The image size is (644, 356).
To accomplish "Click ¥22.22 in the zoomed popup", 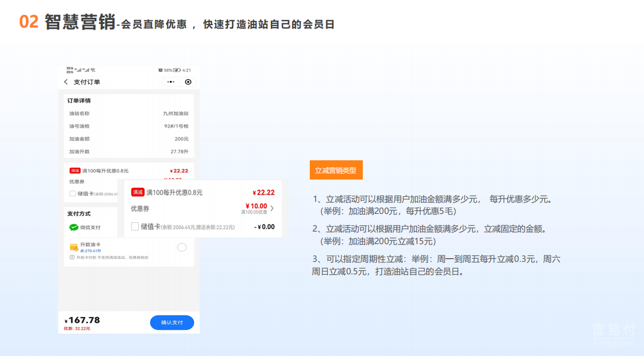I will [264, 193].
